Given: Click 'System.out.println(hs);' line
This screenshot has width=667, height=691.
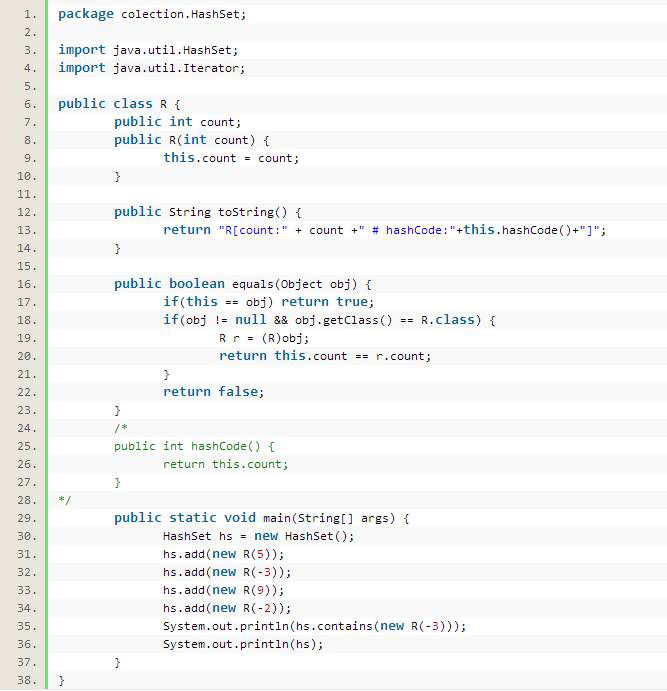Looking at the screenshot, I should 243,644.
